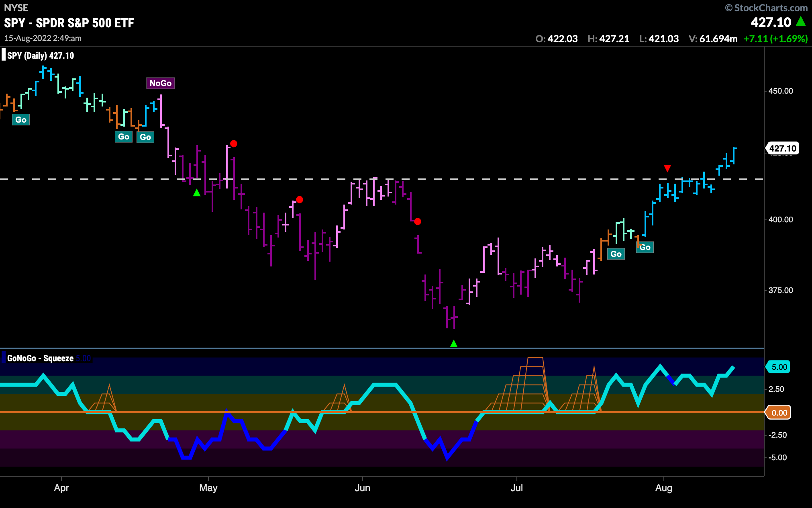Screen dimensions: 812x508
Task: Click the oscillator line's lowest point in mid-June
Action: (447, 458)
